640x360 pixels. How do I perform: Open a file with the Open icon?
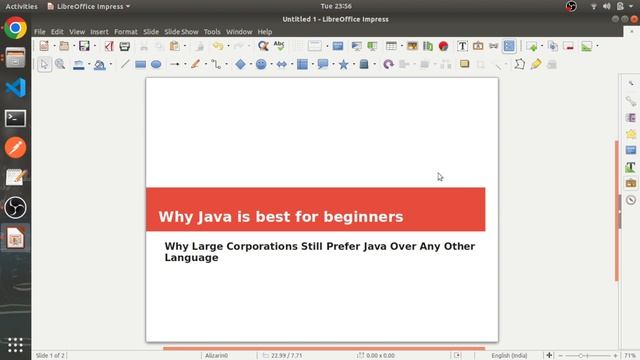[x=64, y=46]
